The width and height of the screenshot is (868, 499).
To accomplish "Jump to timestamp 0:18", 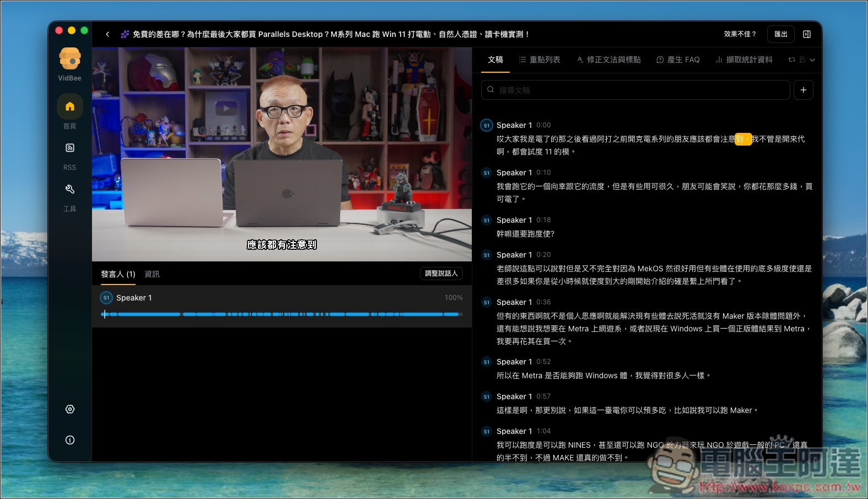I will coord(543,220).
